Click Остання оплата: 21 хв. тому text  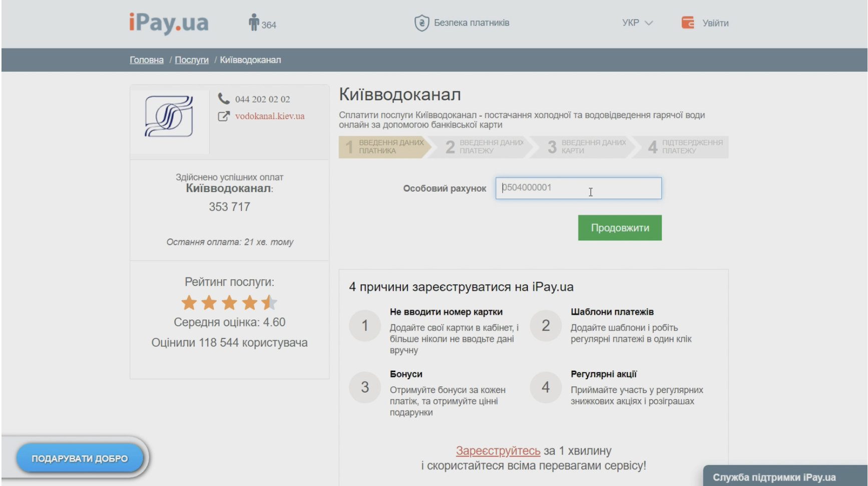click(x=230, y=242)
